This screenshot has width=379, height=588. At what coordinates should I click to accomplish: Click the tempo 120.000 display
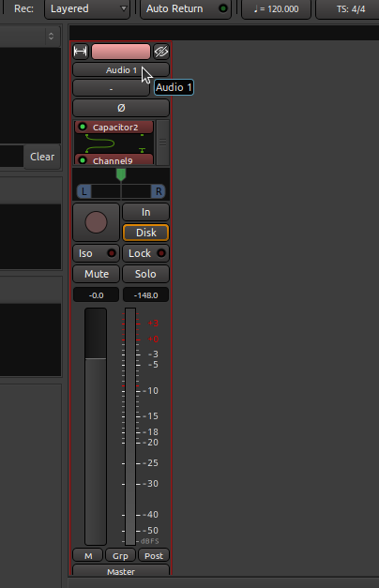click(x=276, y=8)
